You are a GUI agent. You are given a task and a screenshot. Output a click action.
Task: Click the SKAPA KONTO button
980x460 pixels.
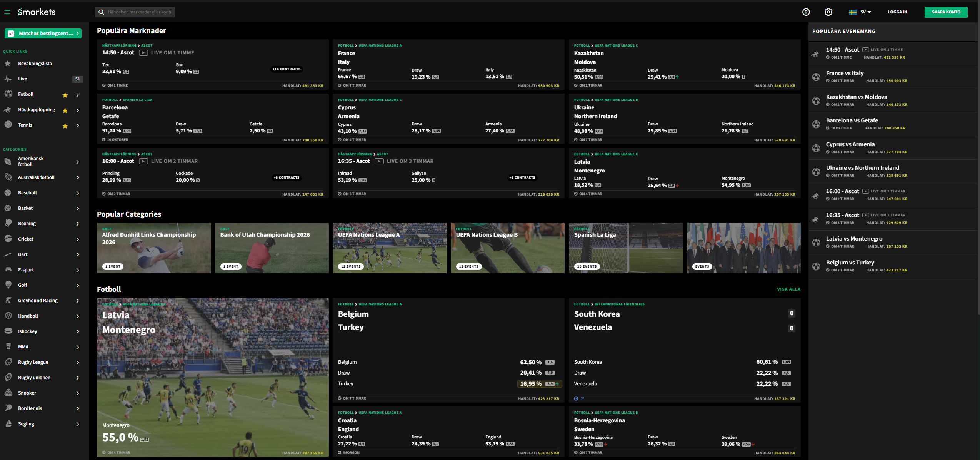[946, 12]
